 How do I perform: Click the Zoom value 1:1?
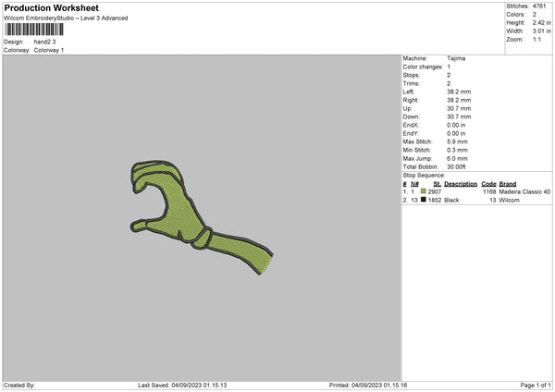(x=536, y=39)
